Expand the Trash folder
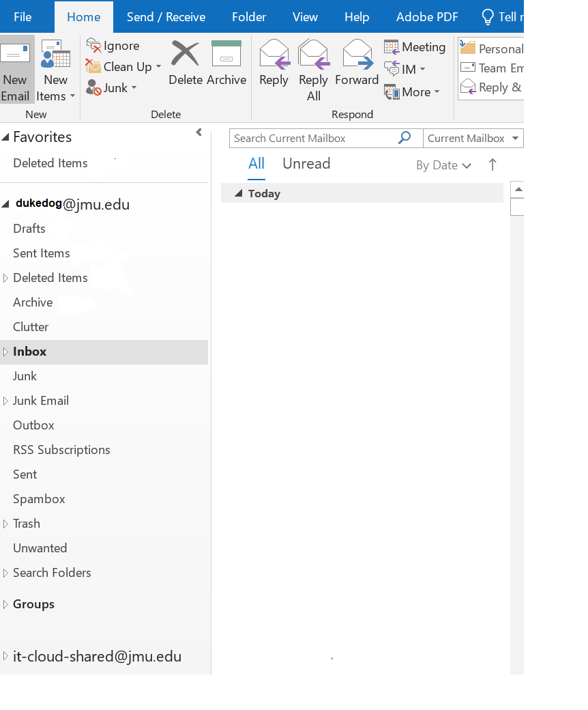588x710 pixels. 5,524
